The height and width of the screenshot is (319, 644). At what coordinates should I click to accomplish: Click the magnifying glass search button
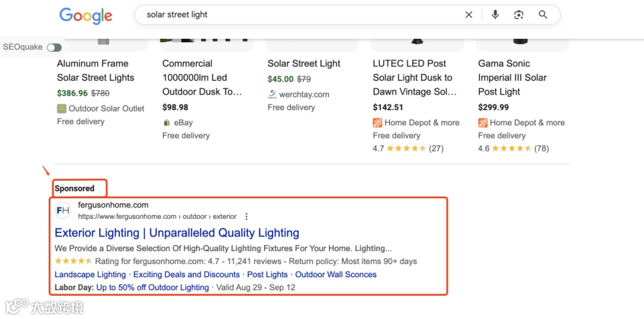click(543, 15)
